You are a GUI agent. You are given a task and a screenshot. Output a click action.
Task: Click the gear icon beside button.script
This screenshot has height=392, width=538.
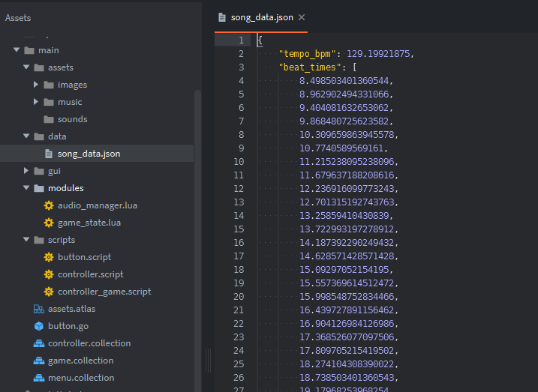tap(50, 257)
